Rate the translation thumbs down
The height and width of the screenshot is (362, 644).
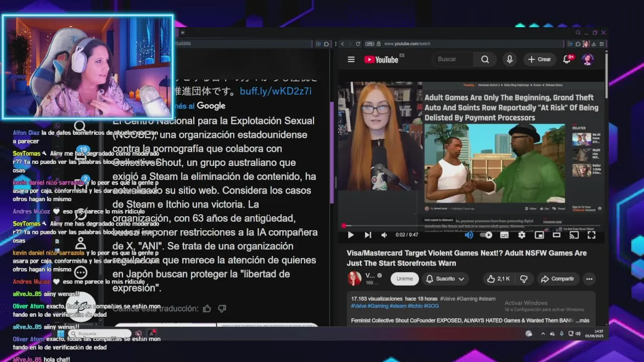[222, 308]
